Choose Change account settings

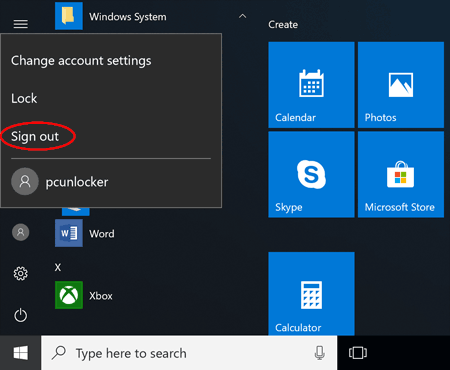(x=81, y=61)
